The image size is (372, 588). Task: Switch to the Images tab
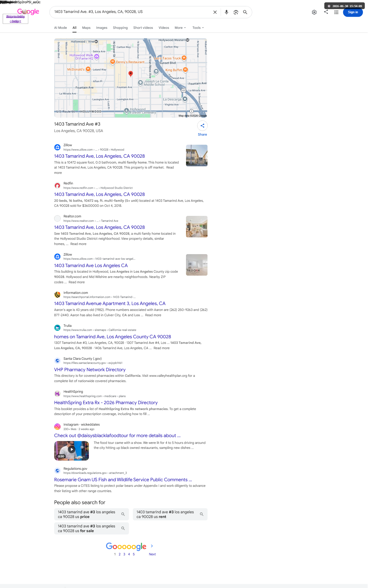click(x=102, y=28)
